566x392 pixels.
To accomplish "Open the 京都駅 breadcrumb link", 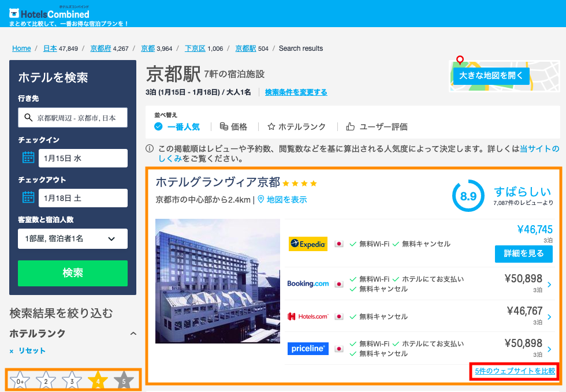I will coord(245,48).
